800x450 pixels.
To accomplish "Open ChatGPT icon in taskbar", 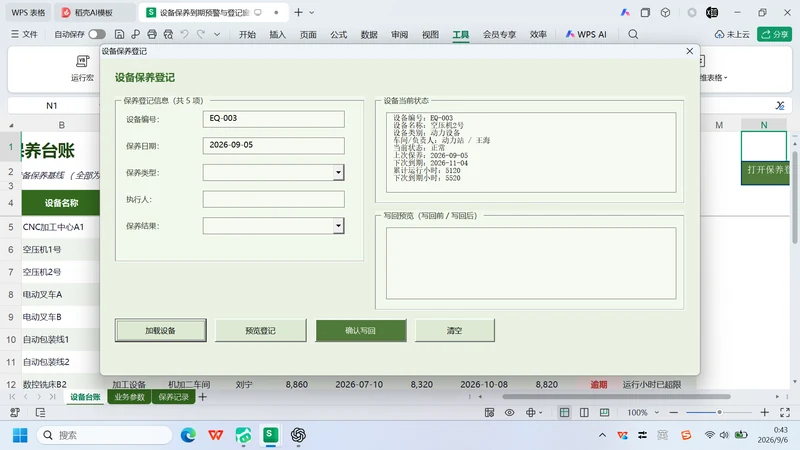I will tap(298, 435).
